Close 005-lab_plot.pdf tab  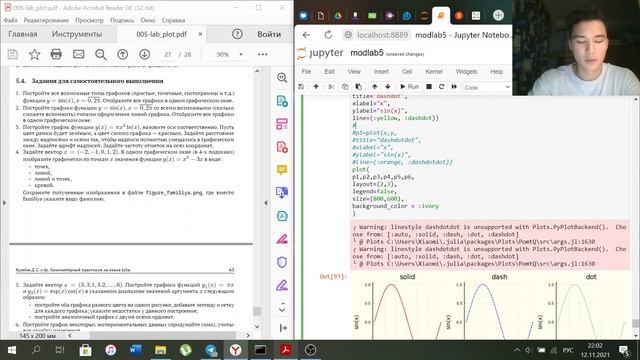pos(200,34)
